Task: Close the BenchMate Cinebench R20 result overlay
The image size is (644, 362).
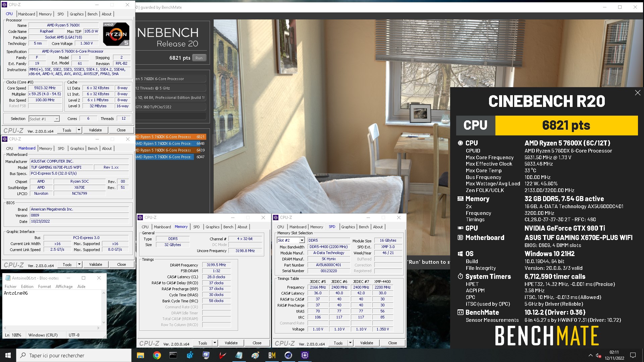Action: point(638,93)
